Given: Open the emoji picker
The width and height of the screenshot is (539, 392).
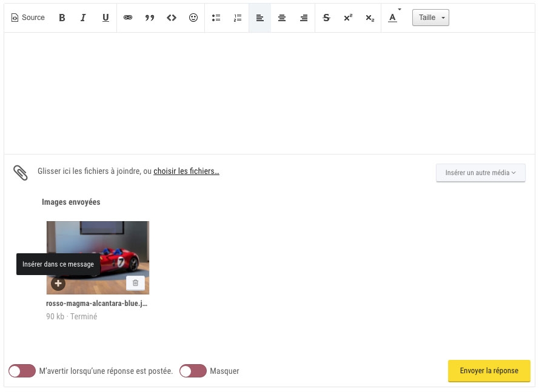Looking at the screenshot, I should coord(193,18).
